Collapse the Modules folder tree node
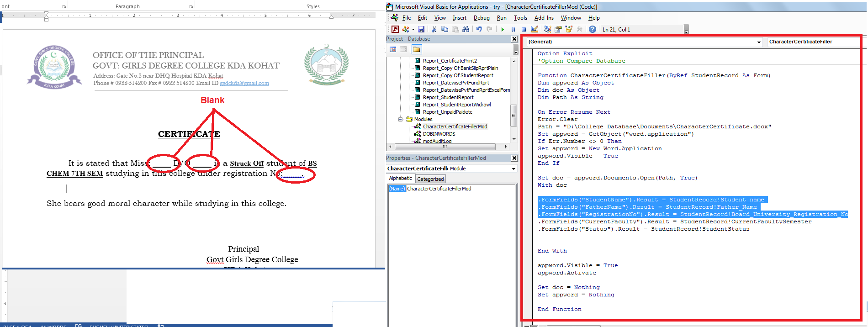The height and width of the screenshot is (327, 868). pos(401,119)
